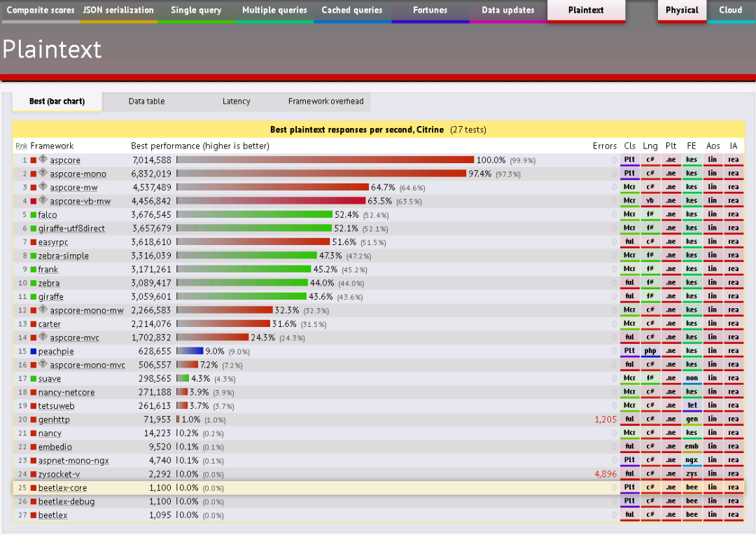This screenshot has height=535, width=756.
Task: Click the blue color square for peachpie
Action: [x=34, y=352]
